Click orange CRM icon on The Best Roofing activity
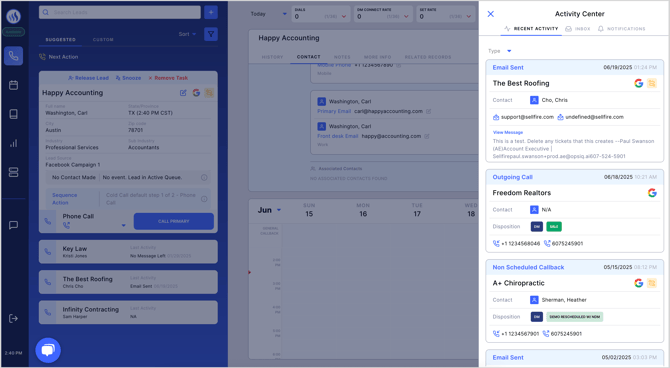Image resolution: width=670 pixels, height=368 pixels. [x=652, y=83]
